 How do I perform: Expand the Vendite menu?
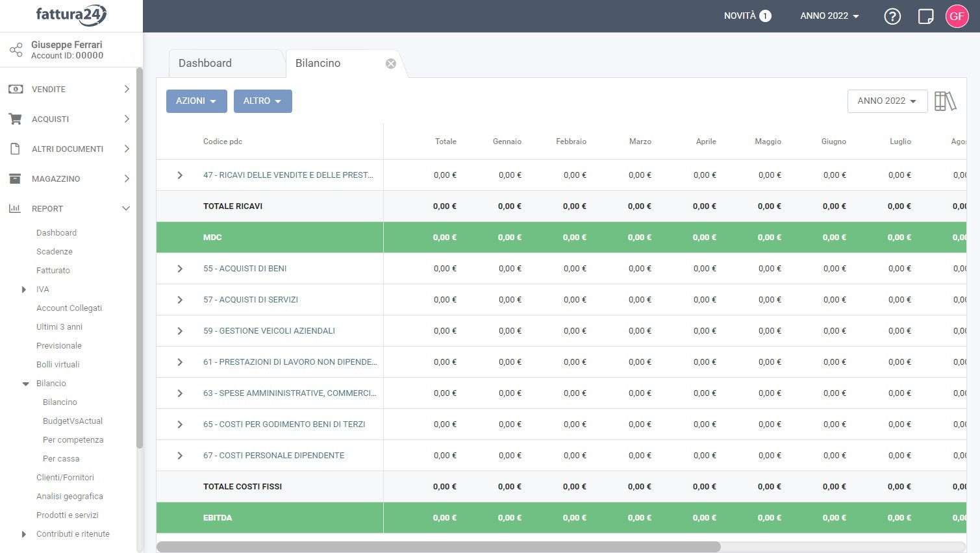(x=127, y=89)
